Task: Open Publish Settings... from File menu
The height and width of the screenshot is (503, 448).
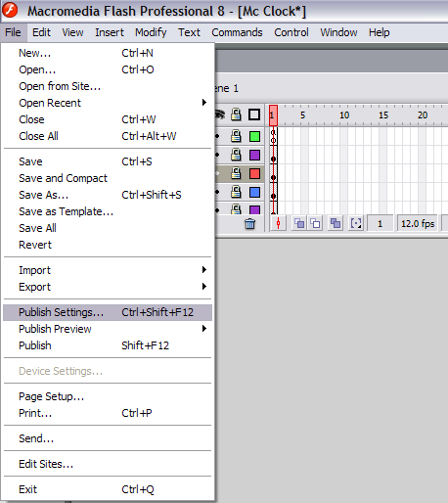Action: pyautogui.click(x=108, y=312)
